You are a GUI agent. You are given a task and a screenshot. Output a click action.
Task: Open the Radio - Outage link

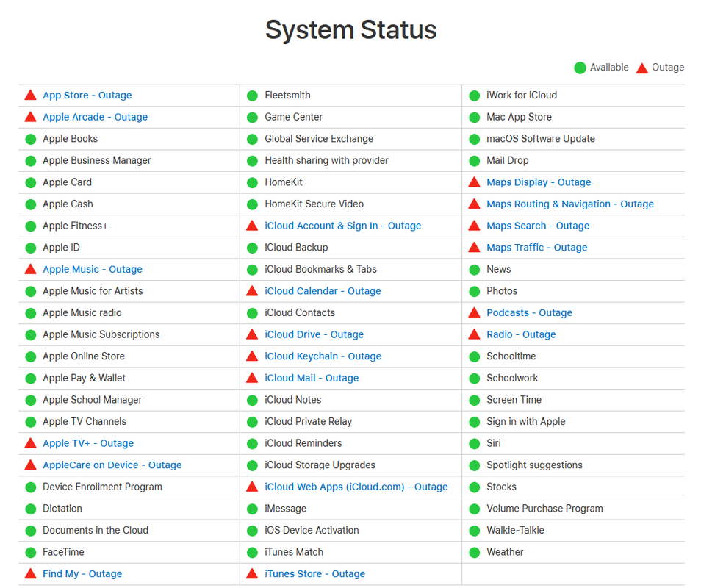(521, 334)
